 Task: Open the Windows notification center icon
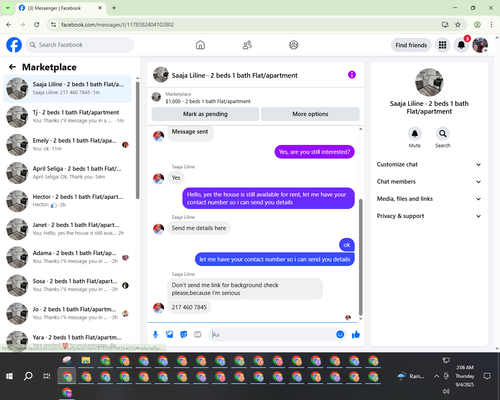tap(487, 376)
